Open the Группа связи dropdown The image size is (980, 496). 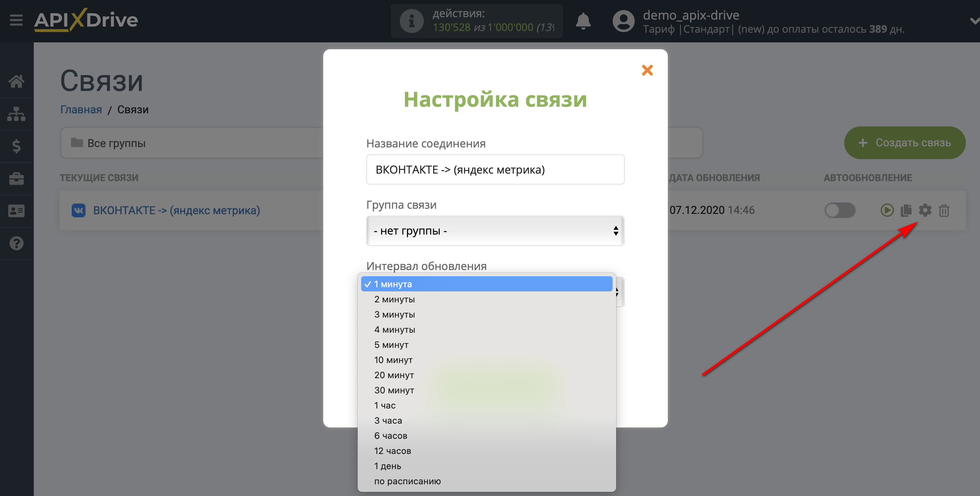point(495,230)
